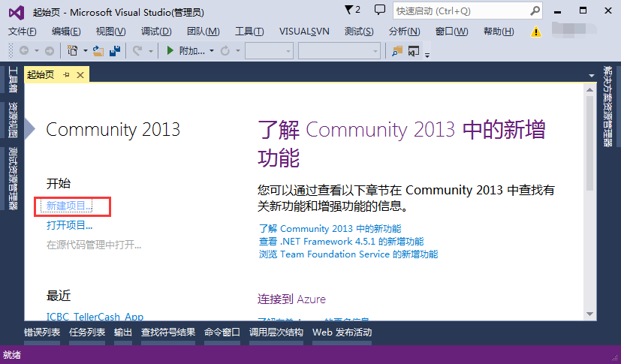This screenshot has width=621, height=364.
Task: Click the refresh circular arrow icon
Action: (x=225, y=50)
